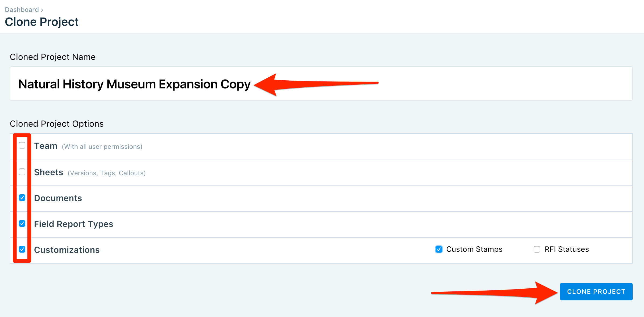
Task: Click the Custom Stamps label
Action: click(474, 249)
